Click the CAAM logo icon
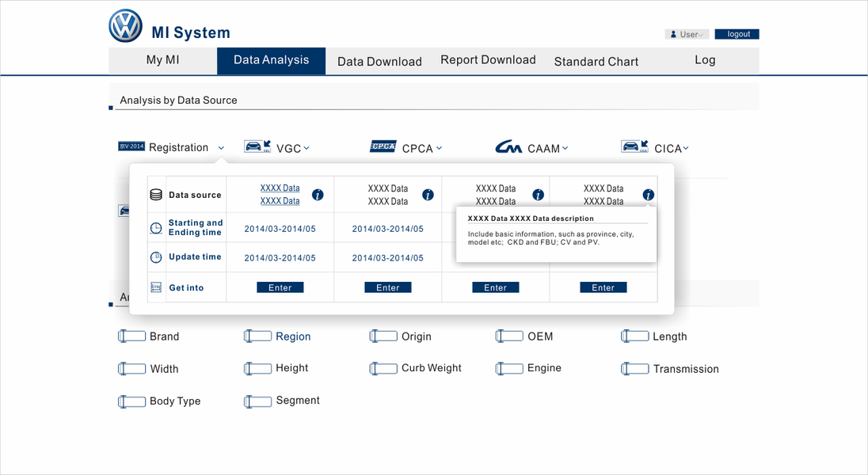 [x=508, y=146]
